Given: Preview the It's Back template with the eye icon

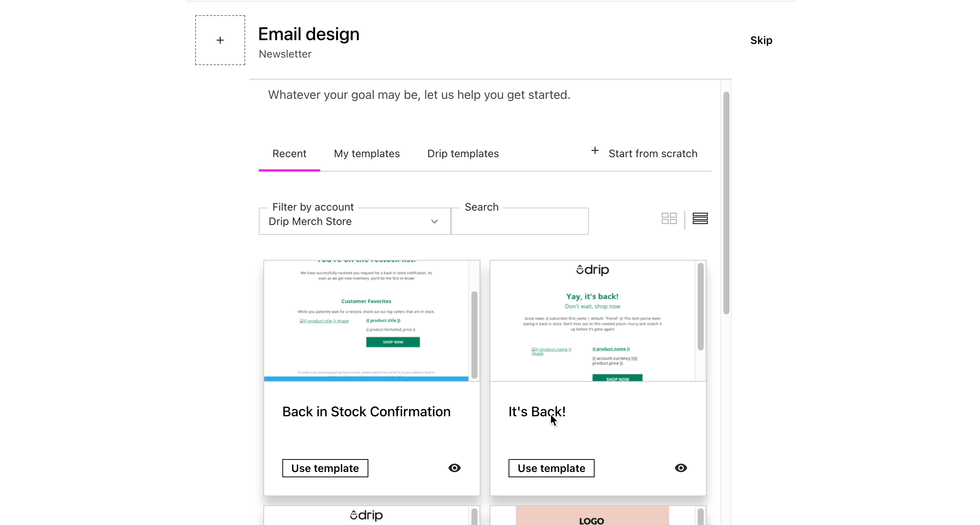Looking at the screenshot, I should (x=681, y=467).
